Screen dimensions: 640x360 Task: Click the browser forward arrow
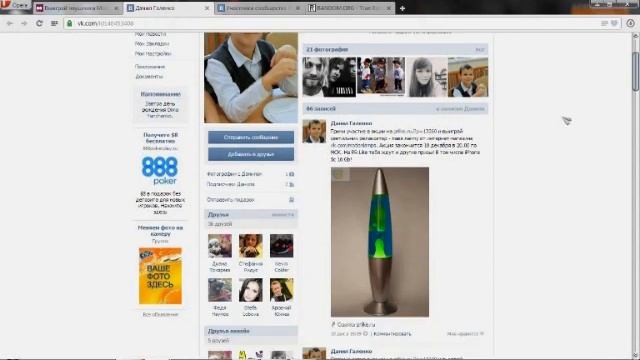(24, 24)
